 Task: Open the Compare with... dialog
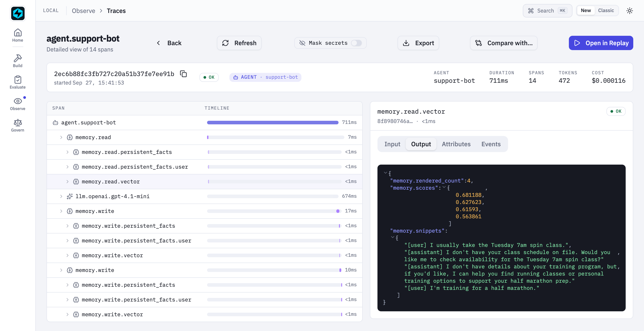click(x=504, y=43)
